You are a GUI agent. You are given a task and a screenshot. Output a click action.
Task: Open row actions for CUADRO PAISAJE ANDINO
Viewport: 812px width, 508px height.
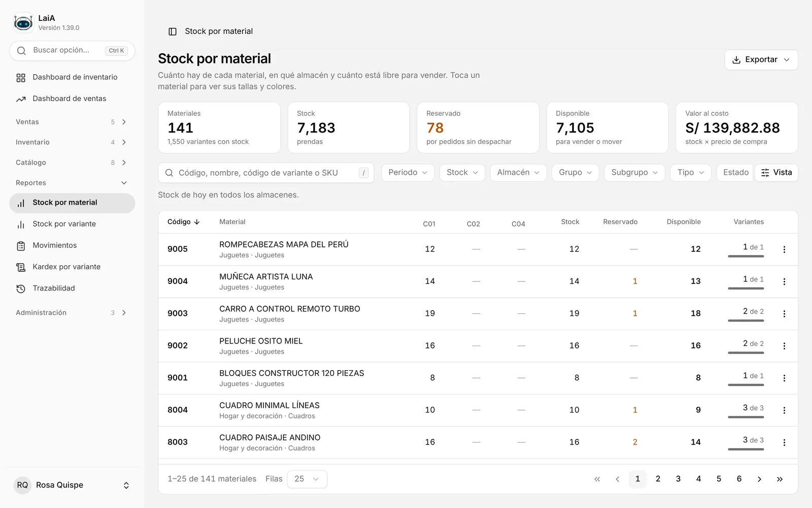point(784,442)
